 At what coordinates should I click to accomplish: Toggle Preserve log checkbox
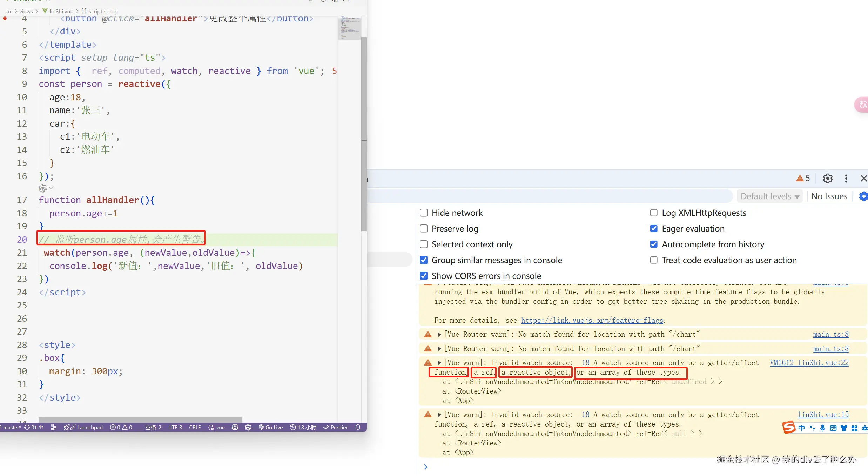(x=424, y=229)
